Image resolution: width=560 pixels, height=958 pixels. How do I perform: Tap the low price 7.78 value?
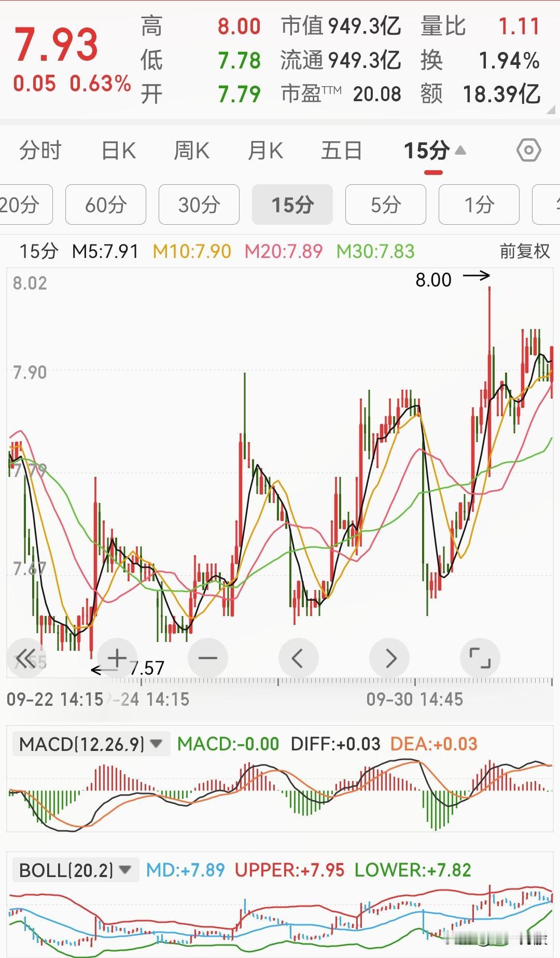239,61
